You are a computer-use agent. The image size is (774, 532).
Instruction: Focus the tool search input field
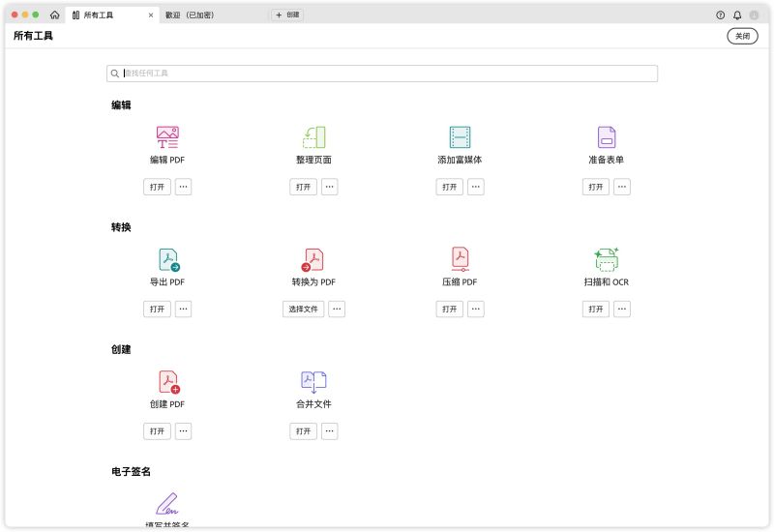pyautogui.click(x=382, y=74)
